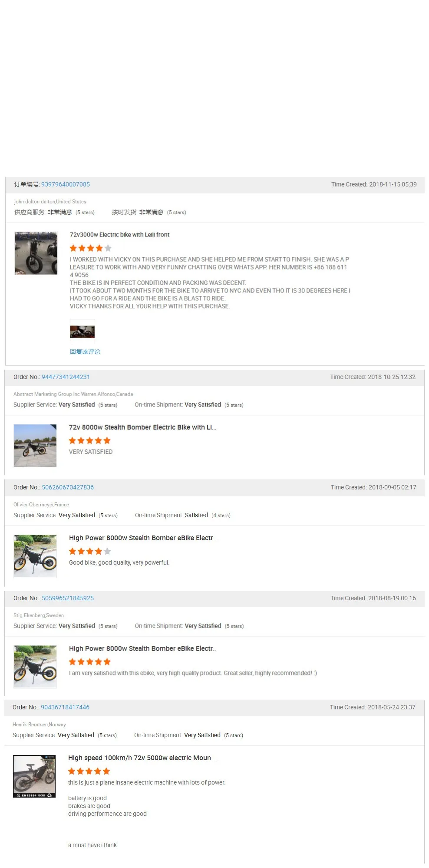Open the 72v3000w Electric bike product thumbnail
429x868 pixels.
point(36,253)
